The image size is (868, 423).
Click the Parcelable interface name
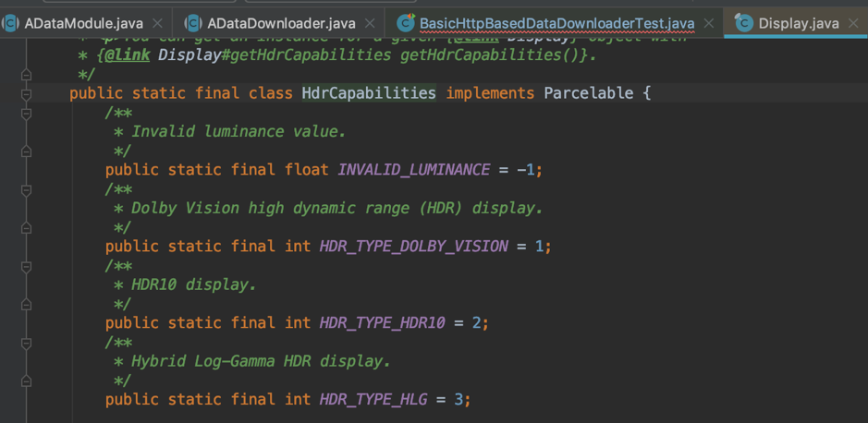click(589, 93)
